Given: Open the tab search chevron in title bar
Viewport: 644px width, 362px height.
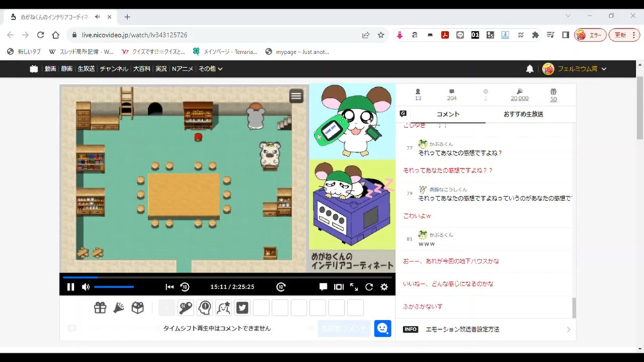Looking at the screenshot, I should pyautogui.click(x=568, y=15).
